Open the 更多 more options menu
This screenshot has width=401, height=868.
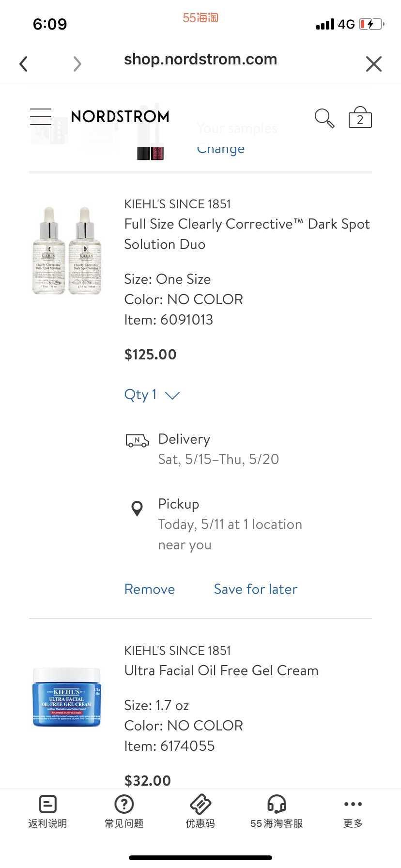point(353,805)
